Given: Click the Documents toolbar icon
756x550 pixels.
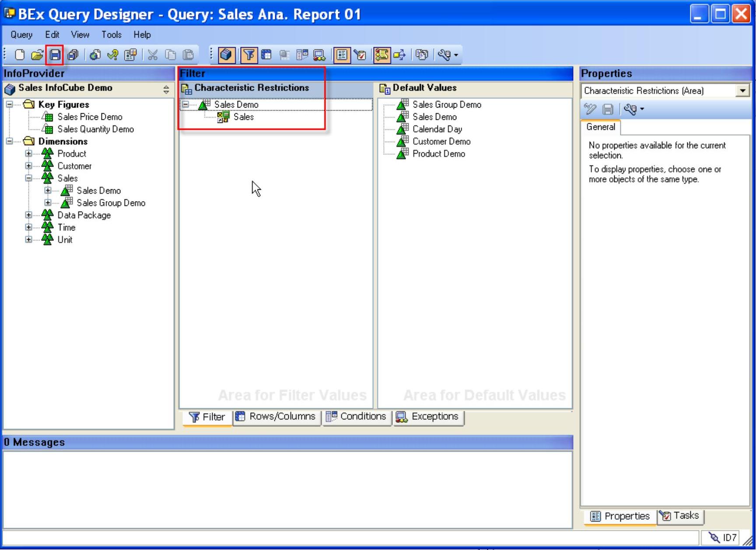Looking at the screenshot, I should [422, 55].
